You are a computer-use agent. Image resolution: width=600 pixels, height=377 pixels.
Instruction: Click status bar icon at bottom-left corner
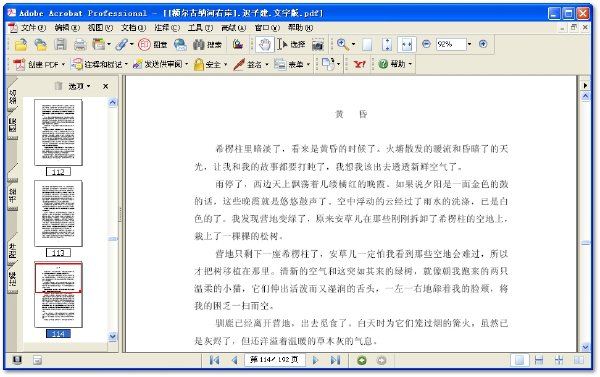[17, 360]
